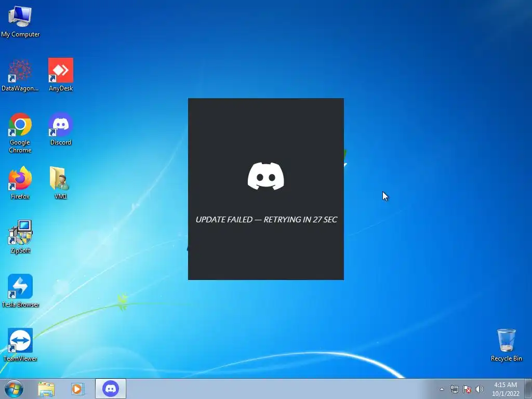Select the VM1 folder icon
Screen dimensions: 532x399
tap(60, 183)
